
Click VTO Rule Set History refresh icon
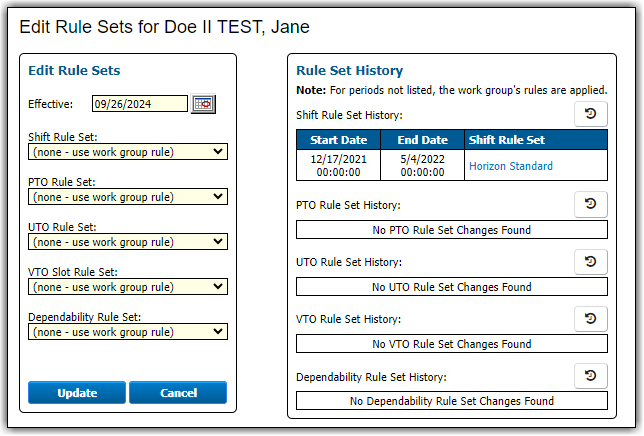(590, 318)
